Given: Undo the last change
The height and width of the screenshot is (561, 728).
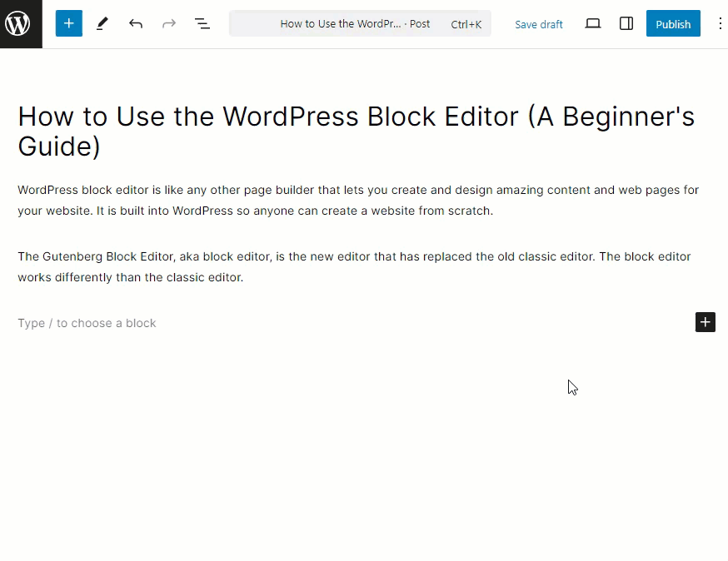Looking at the screenshot, I should click(136, 23).
